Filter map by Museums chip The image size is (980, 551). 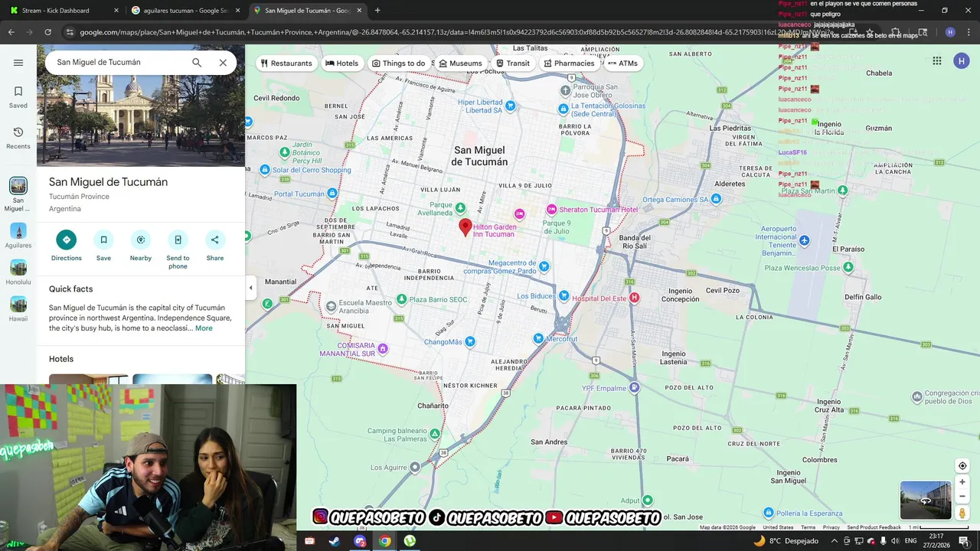pos(460,64)
